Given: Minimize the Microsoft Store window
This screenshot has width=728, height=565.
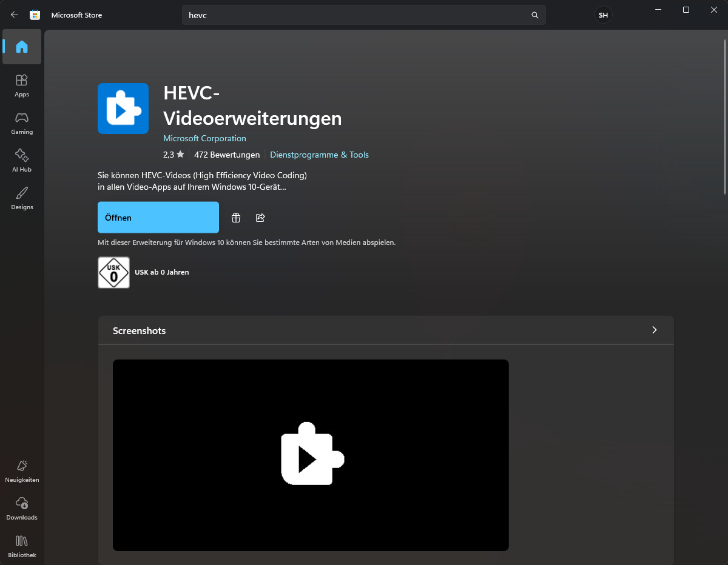Looking at the screenshot, I should pyautogui.click(x=658, y=10).
